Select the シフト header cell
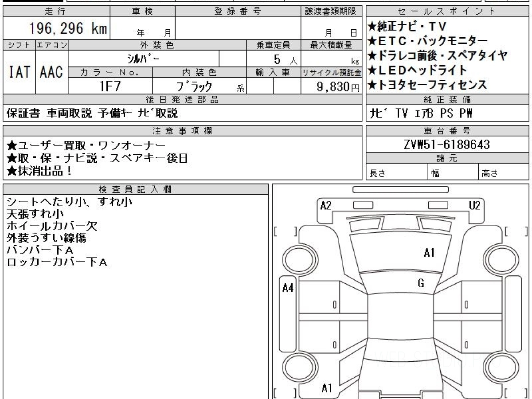This screenshot has width=532, height=399. click(19, 45)
